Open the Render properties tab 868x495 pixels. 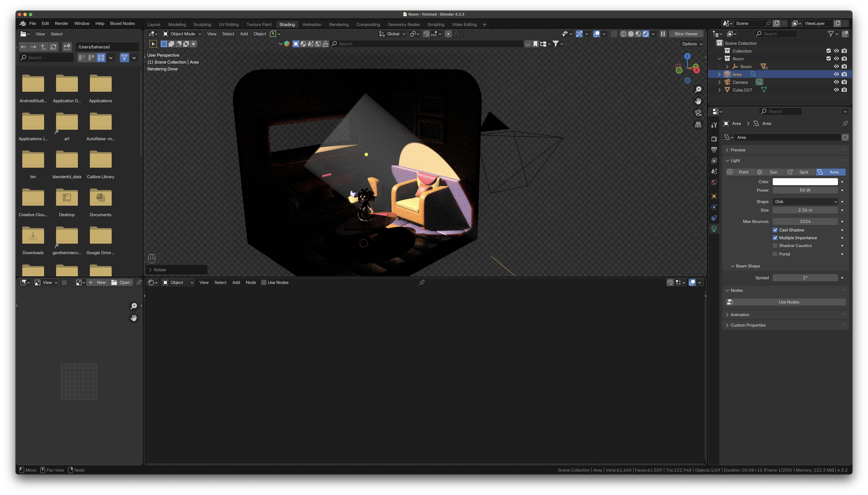[714, 139]
